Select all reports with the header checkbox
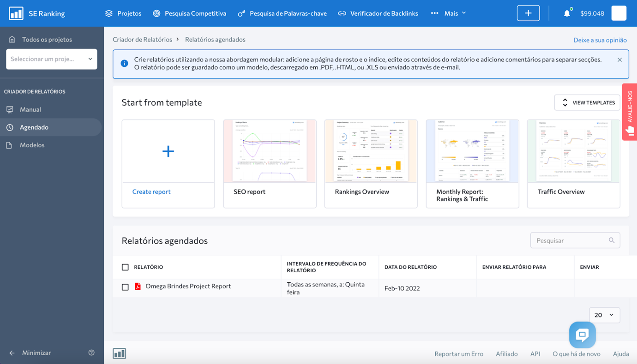 click(125, 267)
